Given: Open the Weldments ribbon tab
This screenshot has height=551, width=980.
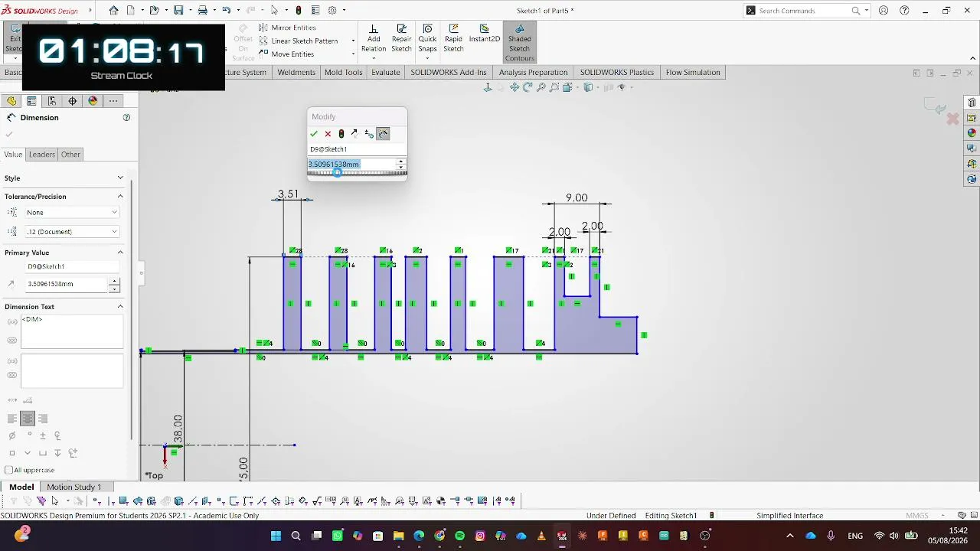Looking at the screenshot, I should pyautogui.click(x=296, y=73).
